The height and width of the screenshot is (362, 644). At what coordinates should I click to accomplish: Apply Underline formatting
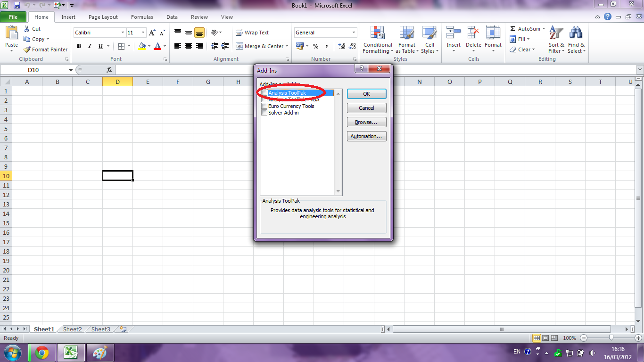click(x=100, y=46)
